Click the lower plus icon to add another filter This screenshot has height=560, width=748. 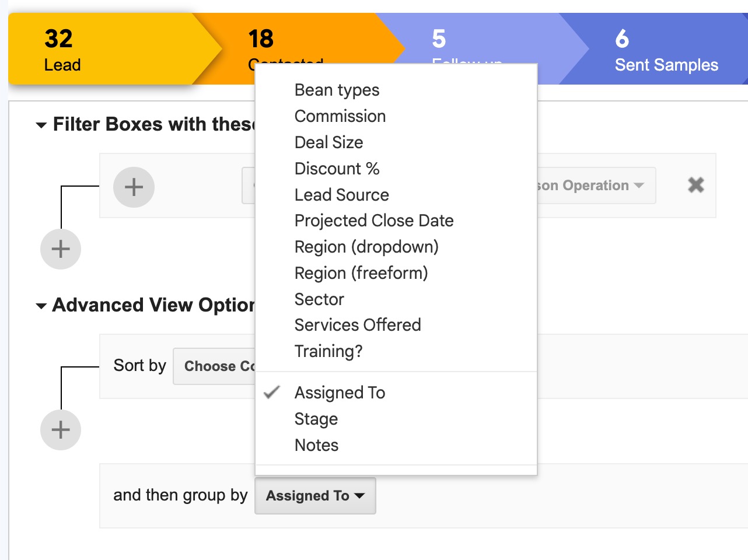[60, 249]
